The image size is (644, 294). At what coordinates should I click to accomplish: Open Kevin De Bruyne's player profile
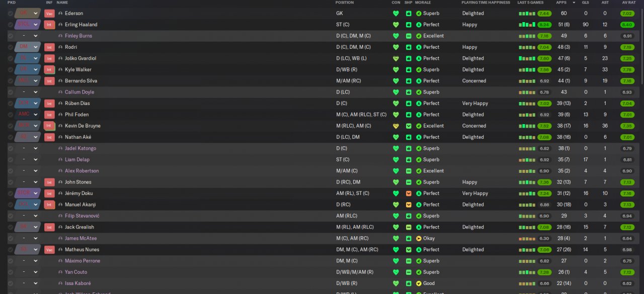pos(83,126)
